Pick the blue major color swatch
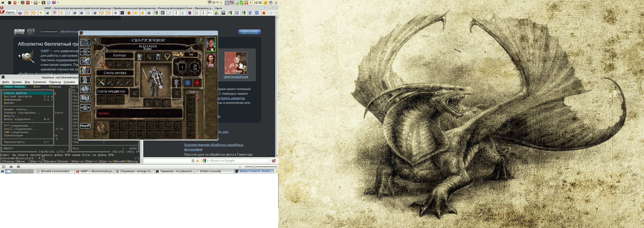This screenshot has width=644, height=228. coord(188,83)
